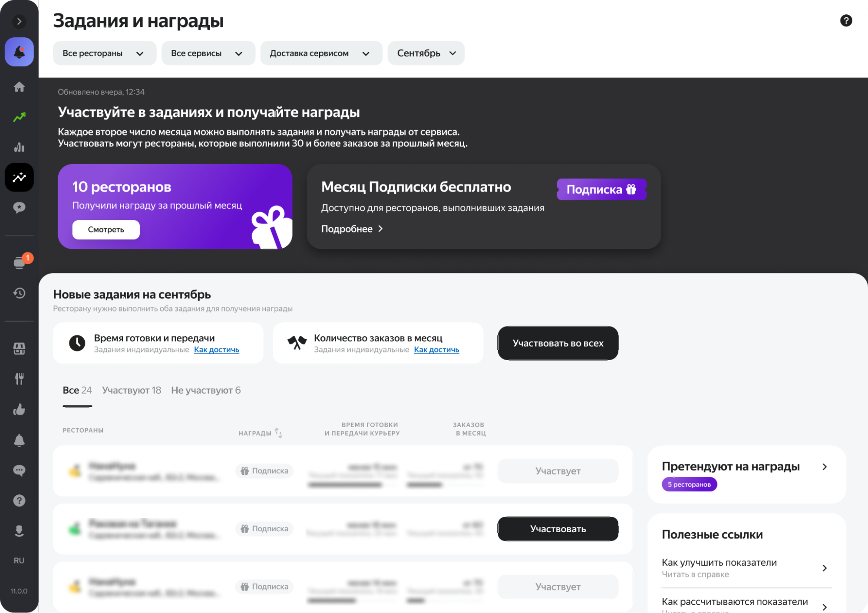Viewport: 868px width, 613px height.
Task: Click the home icon in sidebar
Action: 19,87
